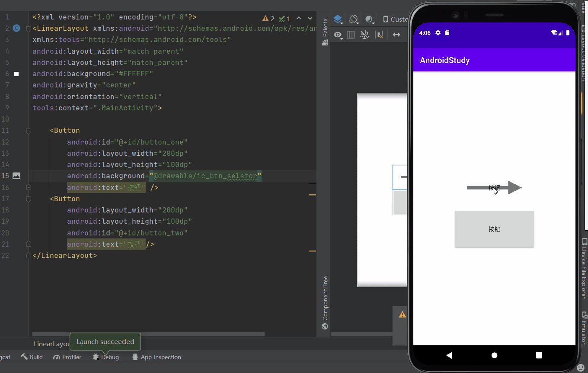
Task: Open the Design Surface layers dropdown
Action: point(339,19)
